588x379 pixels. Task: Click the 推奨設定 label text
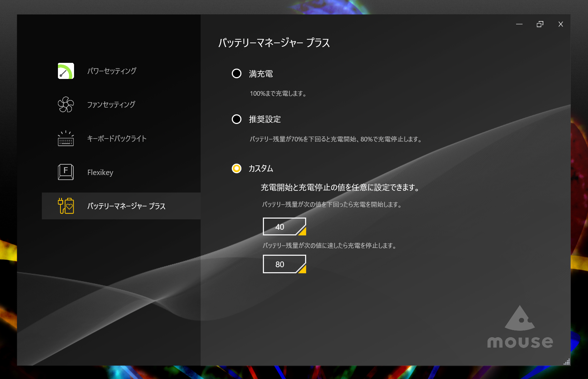265,119
